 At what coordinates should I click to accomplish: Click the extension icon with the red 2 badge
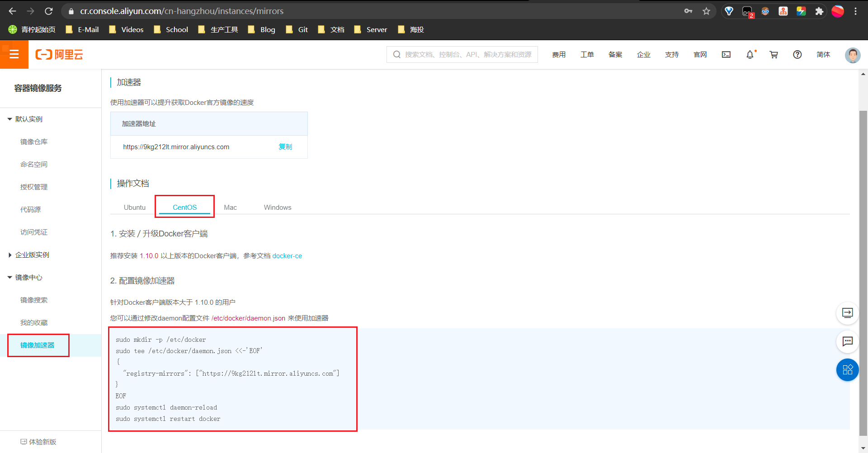coord(747,12)
